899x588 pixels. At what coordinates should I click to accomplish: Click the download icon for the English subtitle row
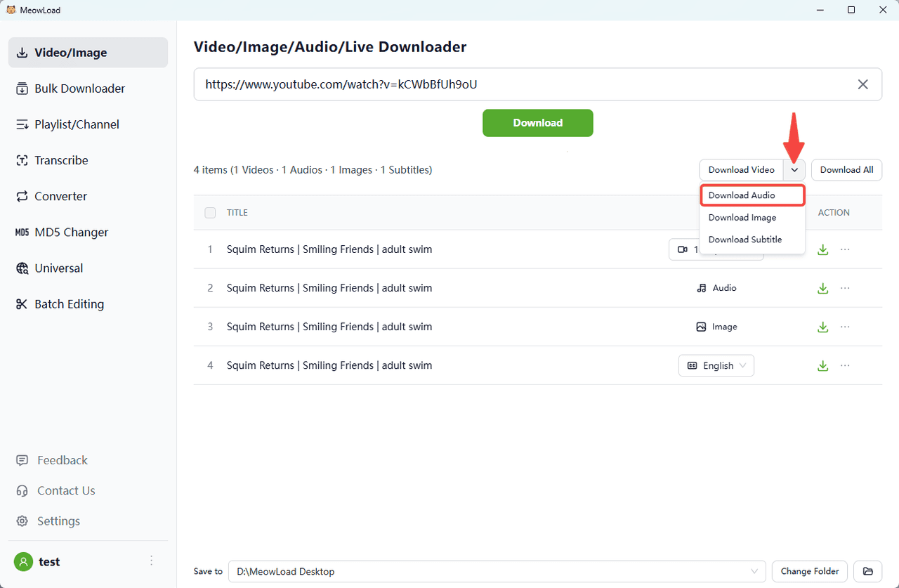pos(822,365)
